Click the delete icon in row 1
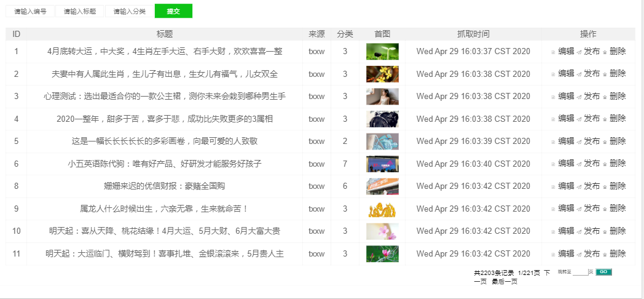644x299 pixels. click(x=605, y=52)
